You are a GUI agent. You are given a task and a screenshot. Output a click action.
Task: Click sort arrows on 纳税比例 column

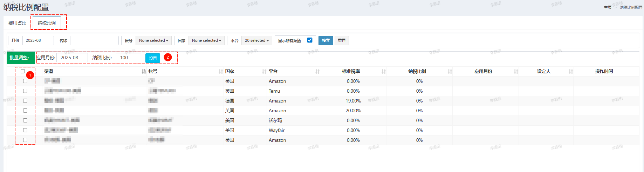pos(450,71)
